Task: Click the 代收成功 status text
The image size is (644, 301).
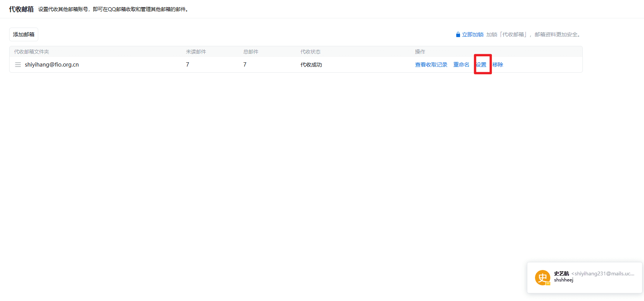Action: point(311,65)
